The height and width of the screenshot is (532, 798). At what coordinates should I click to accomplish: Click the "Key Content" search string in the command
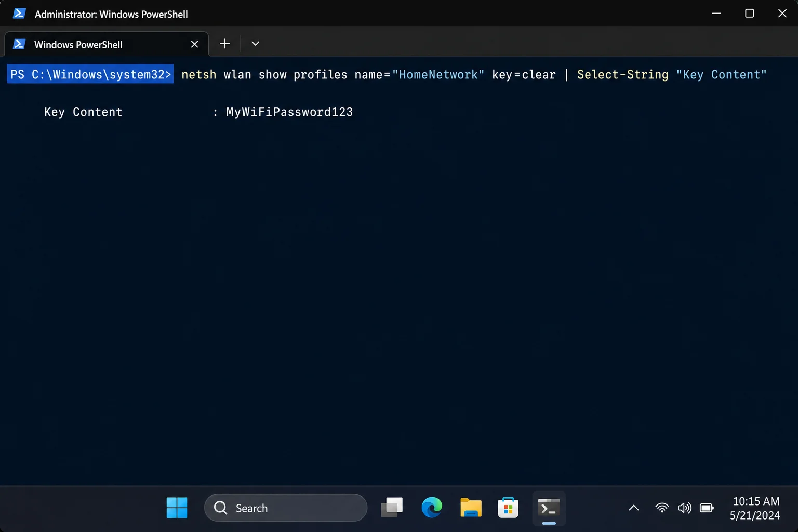(x=721, y=75)
